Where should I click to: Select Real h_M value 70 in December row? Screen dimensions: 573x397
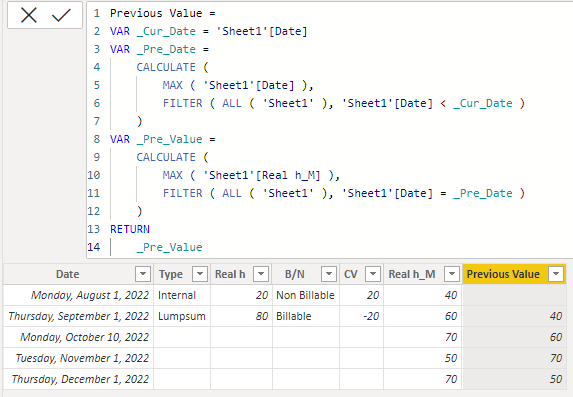(x=423, y=379)
